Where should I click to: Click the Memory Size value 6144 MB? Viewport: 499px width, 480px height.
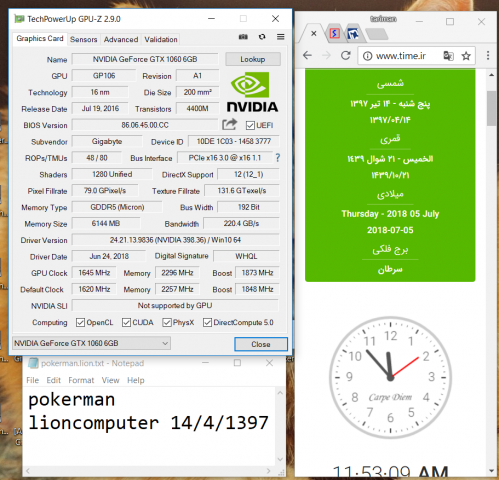click(106, 223)
